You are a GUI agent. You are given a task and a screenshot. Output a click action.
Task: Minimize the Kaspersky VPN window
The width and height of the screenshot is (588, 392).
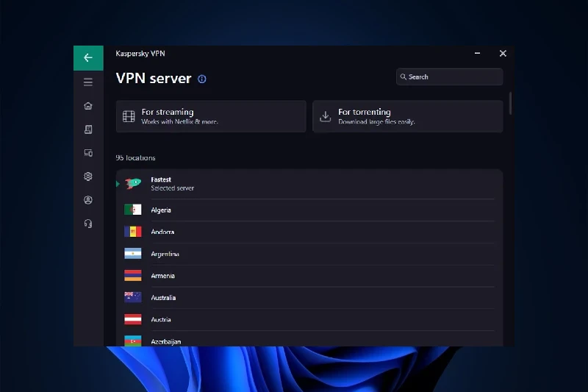tap(477, 53)
